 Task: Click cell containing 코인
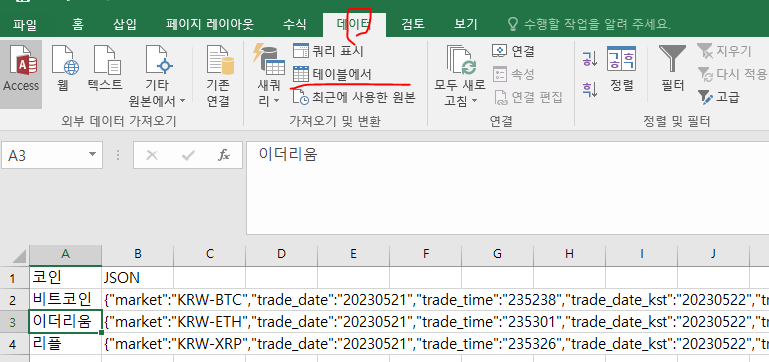click(x=65, y=278)
